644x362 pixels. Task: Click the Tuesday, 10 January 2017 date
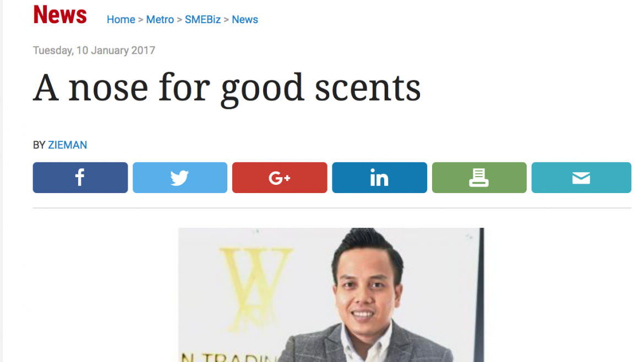coord(94,51)
